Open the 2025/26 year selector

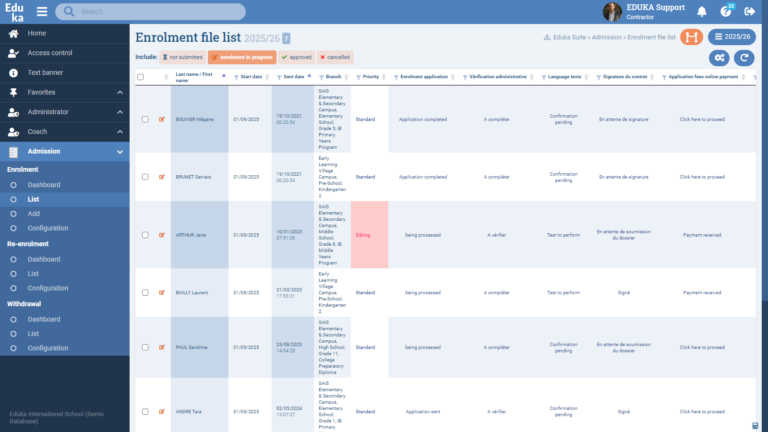(731, 37)
